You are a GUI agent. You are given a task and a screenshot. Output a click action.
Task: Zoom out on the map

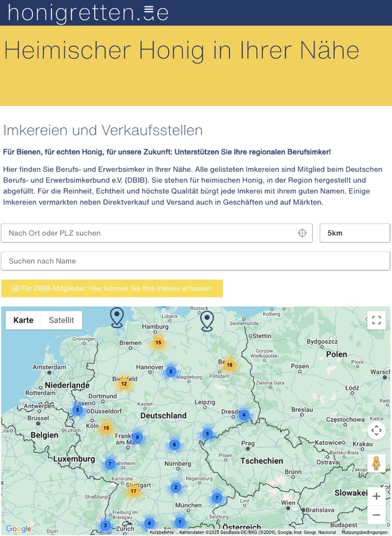point(376,515)
